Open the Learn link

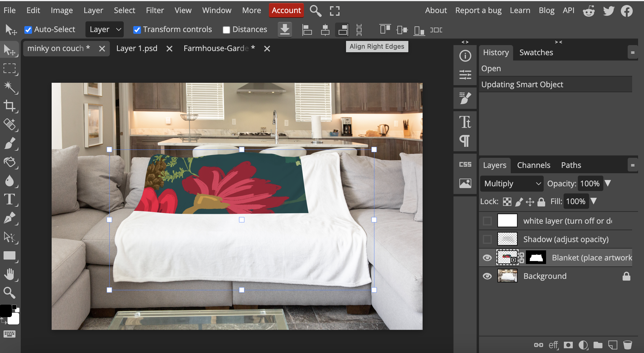[x=520, y=10]
